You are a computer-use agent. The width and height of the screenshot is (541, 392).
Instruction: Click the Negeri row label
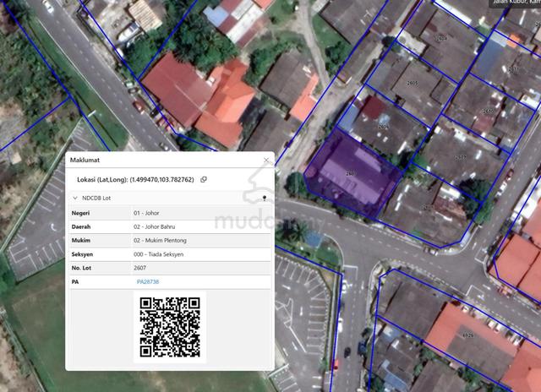pyautogui.click(x=80, y=213)
